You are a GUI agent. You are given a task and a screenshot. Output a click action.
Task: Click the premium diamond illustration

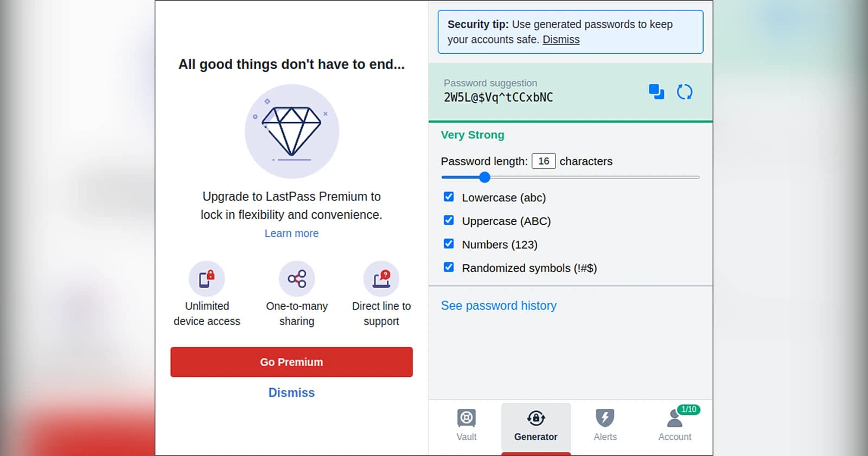pos(292,131)
